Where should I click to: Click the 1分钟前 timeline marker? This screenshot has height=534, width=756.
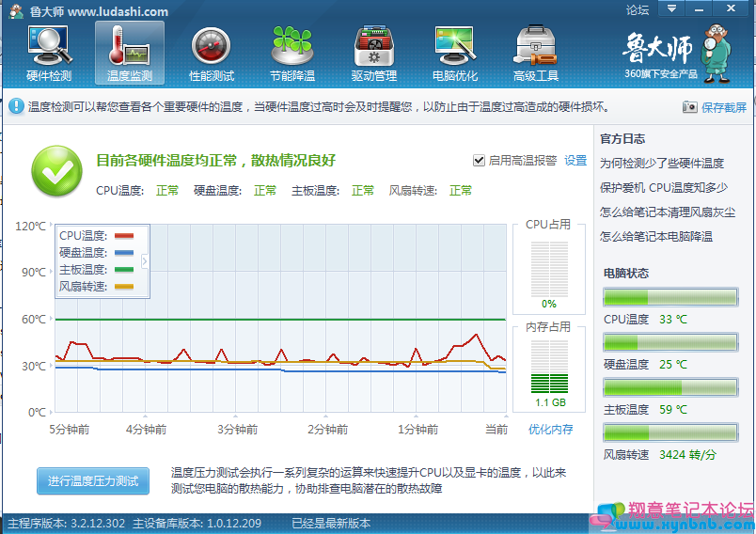tap(417, 416)
